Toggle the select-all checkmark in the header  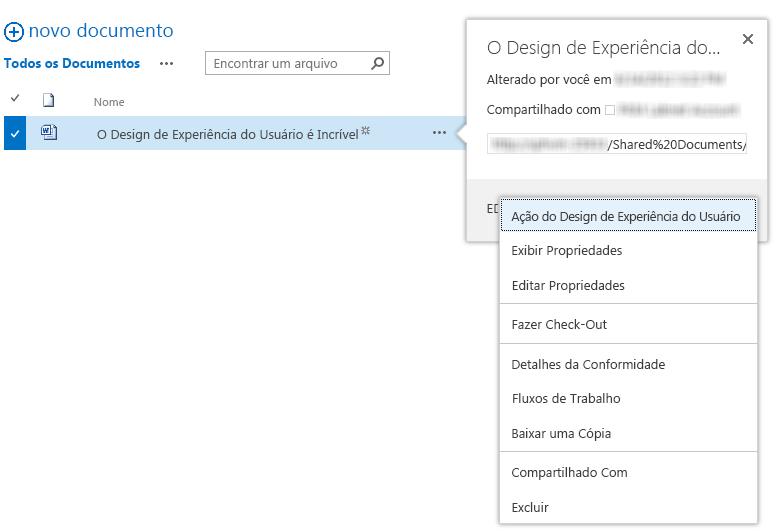15,98
